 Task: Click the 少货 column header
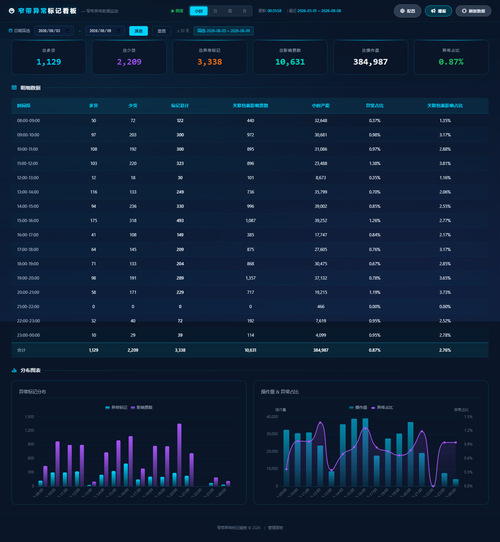[x=133, y=106]
